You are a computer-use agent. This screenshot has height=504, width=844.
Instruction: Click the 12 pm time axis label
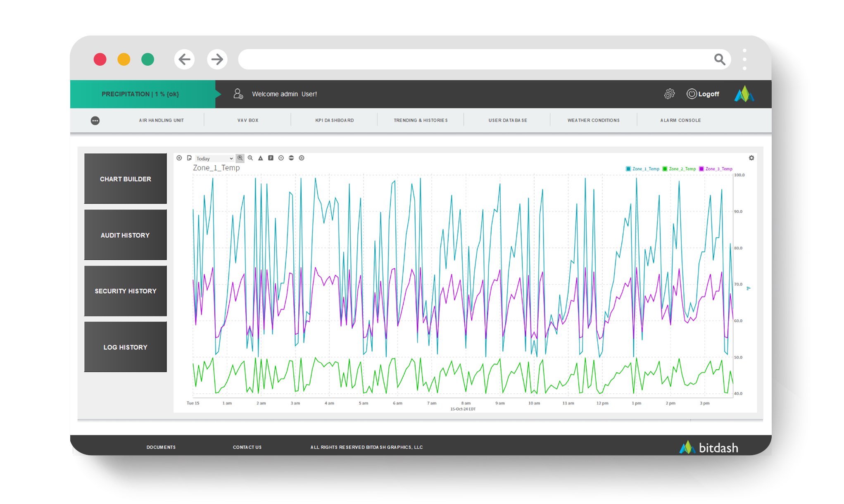pos(602,403)
